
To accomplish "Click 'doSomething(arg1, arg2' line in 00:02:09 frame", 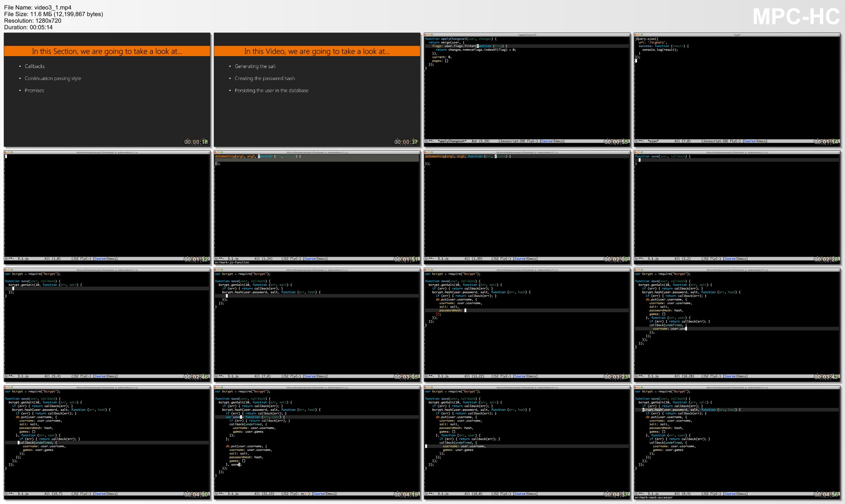I will click(468, 156).
